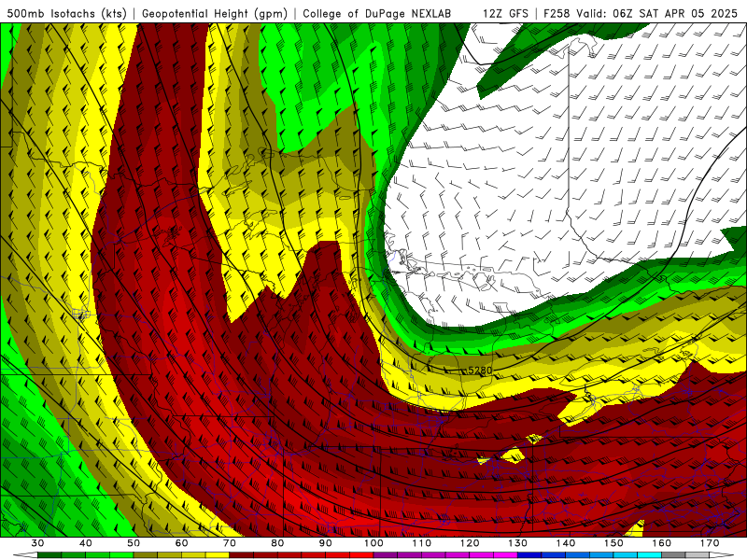Image resolution: width=747 pixels, height=560 pixels.
Task: Click the '120' legend scale value
Action: (x=470, y=543)
